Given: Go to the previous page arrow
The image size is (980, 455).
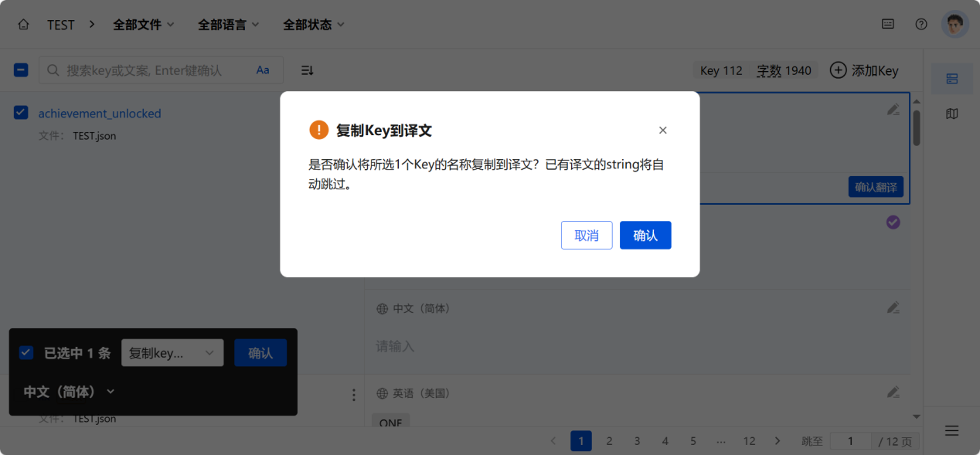Looking at the screenshot, I should (553, 441).
